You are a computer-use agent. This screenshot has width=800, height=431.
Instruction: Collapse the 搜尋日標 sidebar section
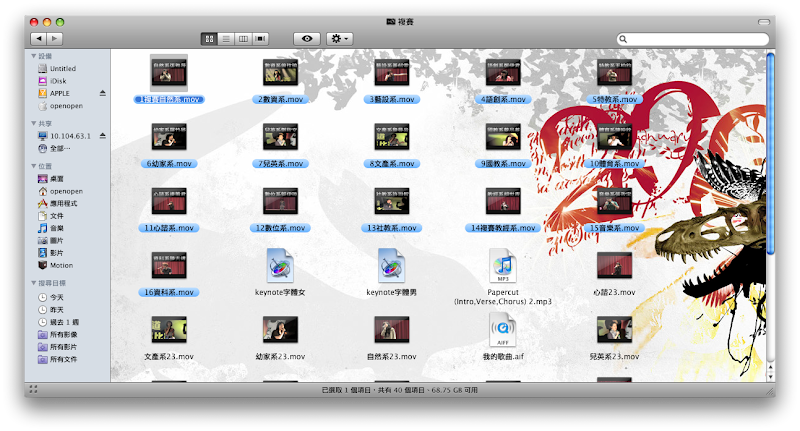(34, 283)
